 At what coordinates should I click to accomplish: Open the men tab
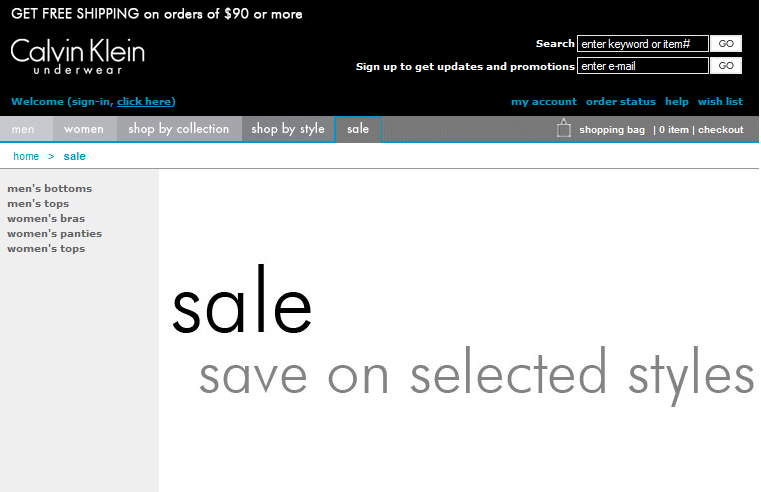coord(23,129)
